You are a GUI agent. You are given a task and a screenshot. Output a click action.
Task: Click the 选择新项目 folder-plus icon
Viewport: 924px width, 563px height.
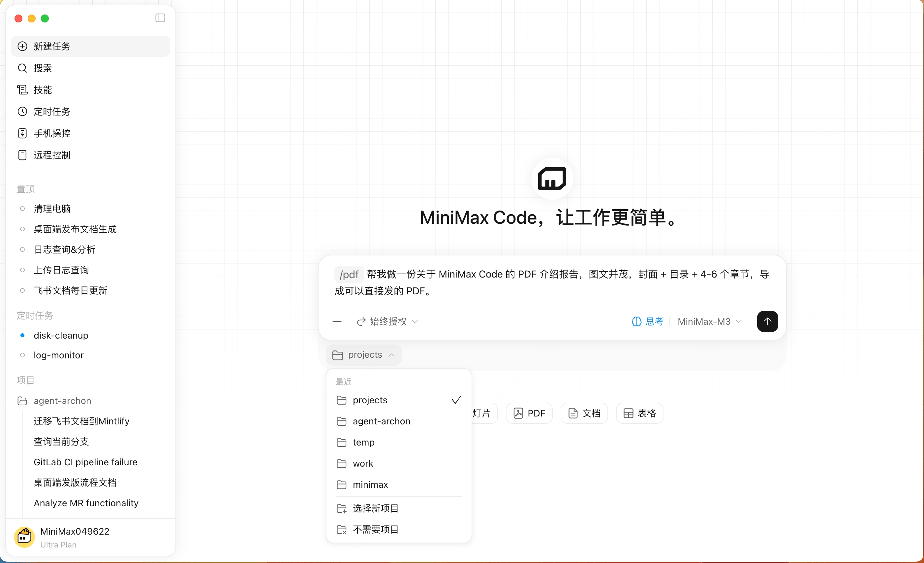click(342, 509)
